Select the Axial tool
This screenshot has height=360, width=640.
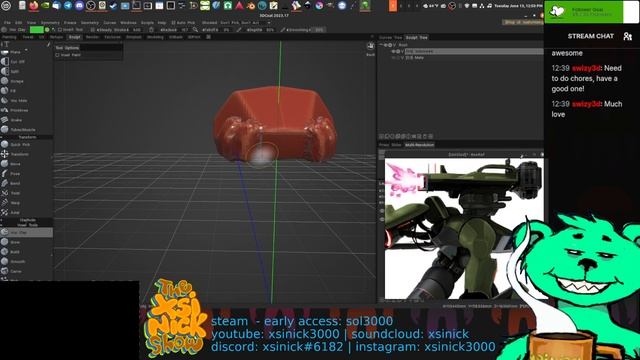[12, 213]
